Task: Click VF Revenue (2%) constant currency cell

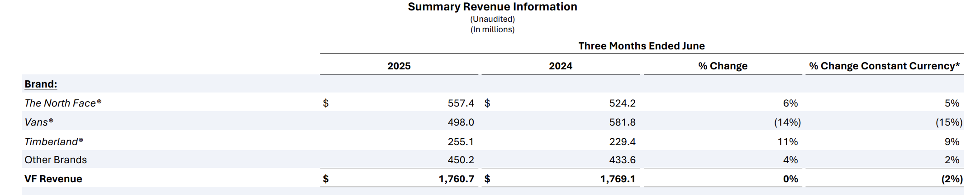Action: 952,179
